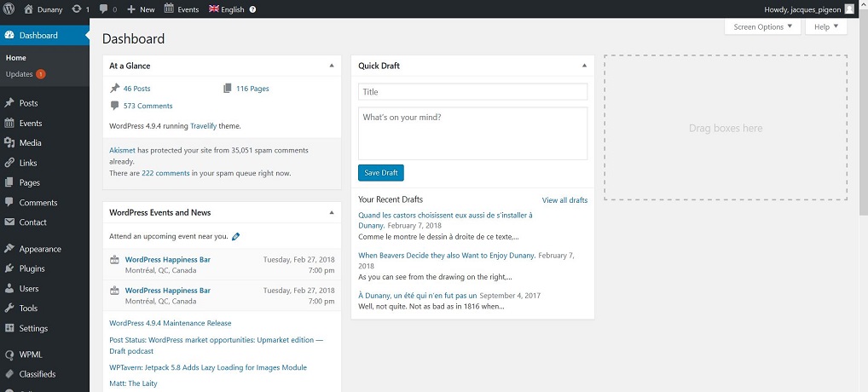The image size is (868, 392).
Task: Click the pencil icon to edit event location
Action: click(236, 236)
